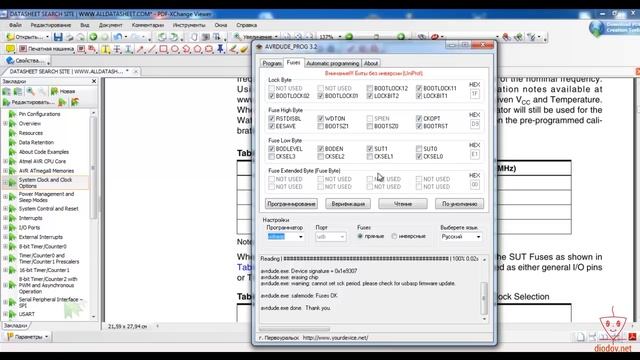The width and height of the screenshot is (640, 360).
Task: Expand the Atmel AVR CPU Core bookmark
Action: point(5,161)
